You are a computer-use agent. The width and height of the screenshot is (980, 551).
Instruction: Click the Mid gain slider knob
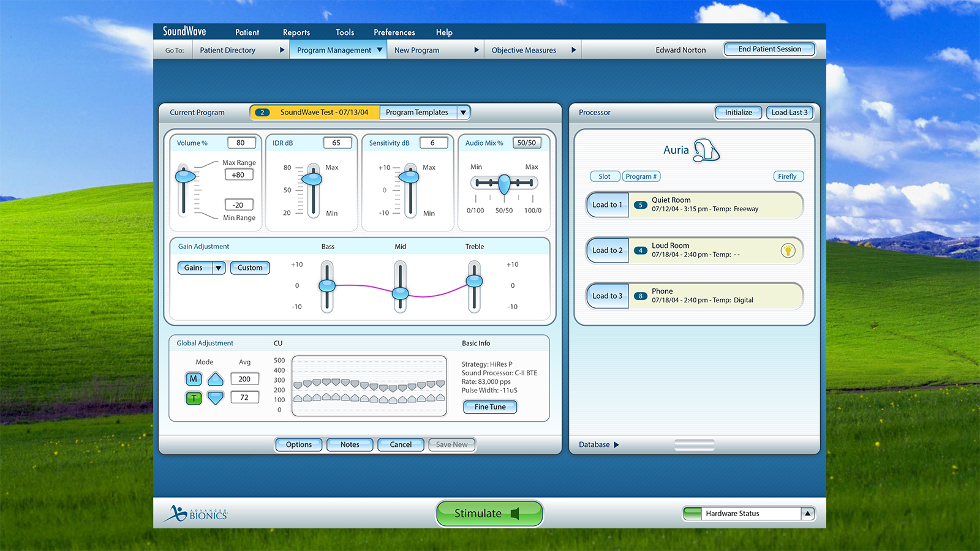coord(400,294)
